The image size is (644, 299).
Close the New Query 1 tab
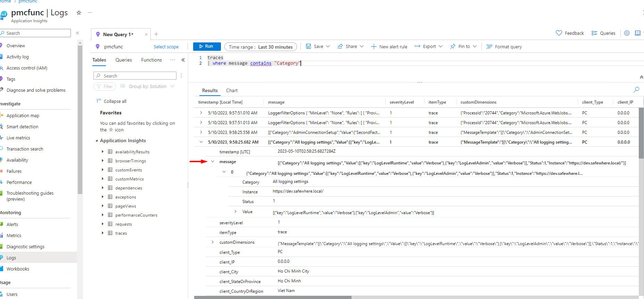click(146, 34)
